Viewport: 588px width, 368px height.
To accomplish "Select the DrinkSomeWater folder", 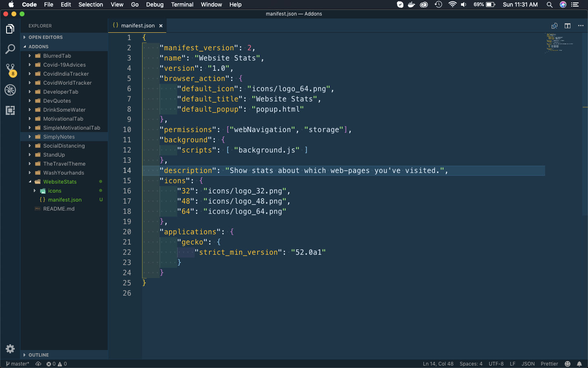I will click(x=64, y=110).
